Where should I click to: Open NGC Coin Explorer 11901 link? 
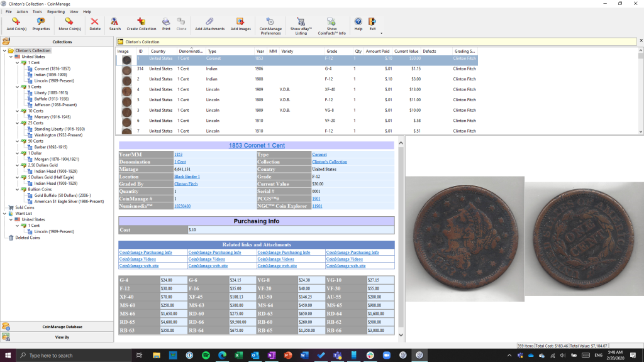pos(317,206)
